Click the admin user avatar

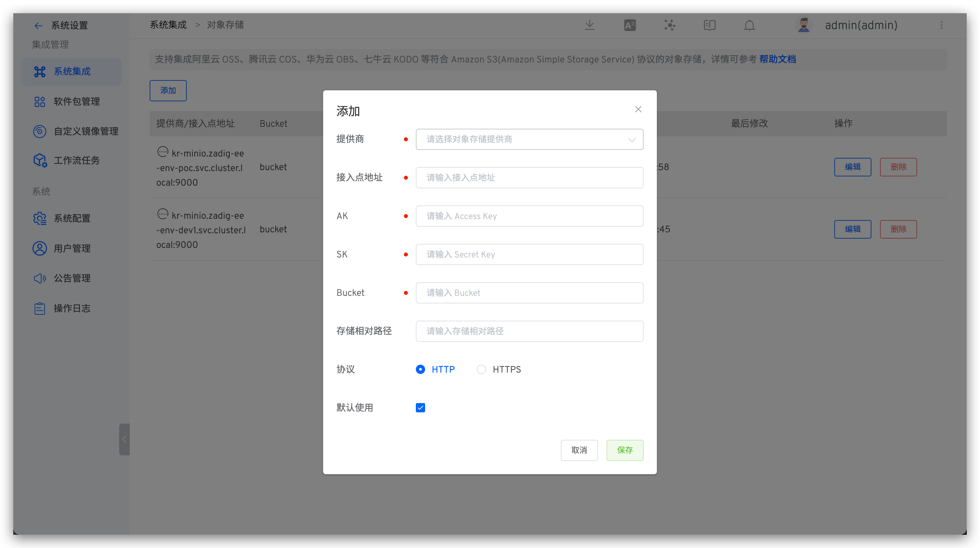click(804, 25)
